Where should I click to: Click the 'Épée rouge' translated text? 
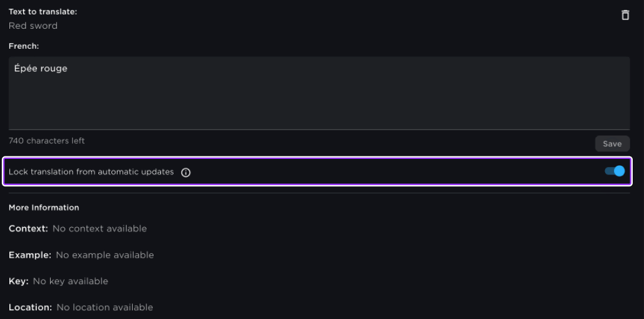[41, 69]
